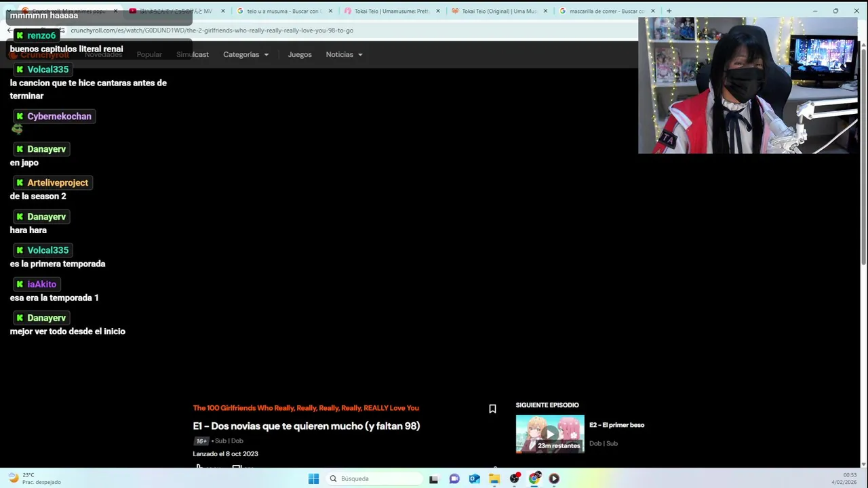Click chat message 'de la season 2'
This screenshot has width=868, height=488.
point(38,196)
